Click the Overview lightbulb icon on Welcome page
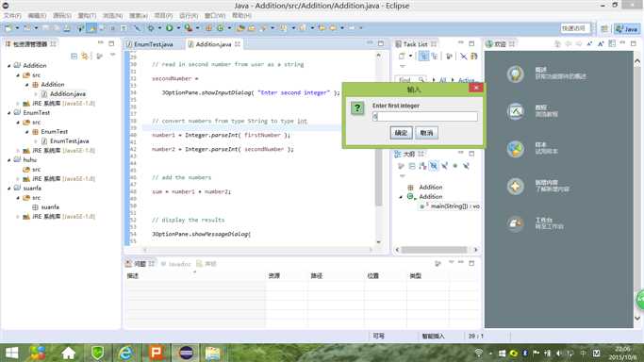Viewport: 644px width, 362px height. pyautogui.click(x=515, y=74)
